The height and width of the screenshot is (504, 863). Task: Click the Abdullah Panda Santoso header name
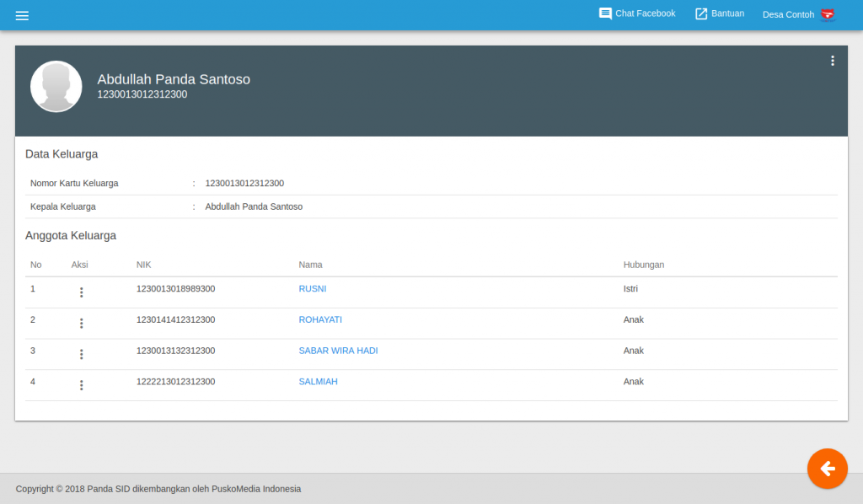(174, 79)
